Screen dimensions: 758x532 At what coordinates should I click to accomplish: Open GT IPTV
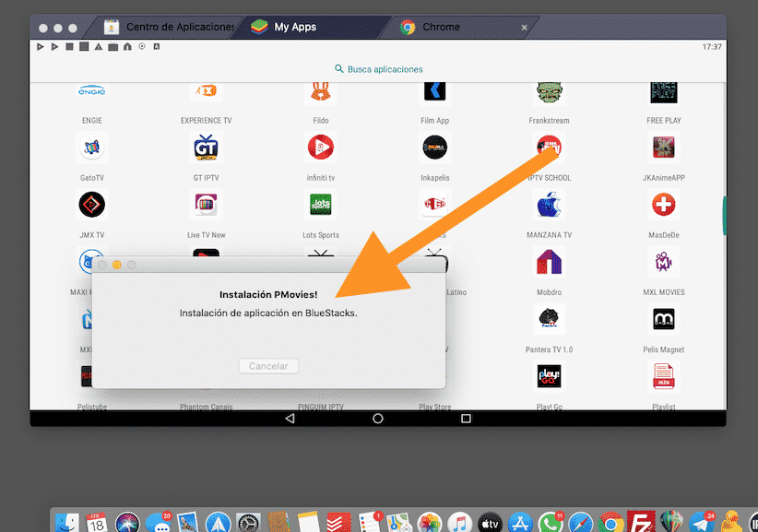(x=206, y=148)
